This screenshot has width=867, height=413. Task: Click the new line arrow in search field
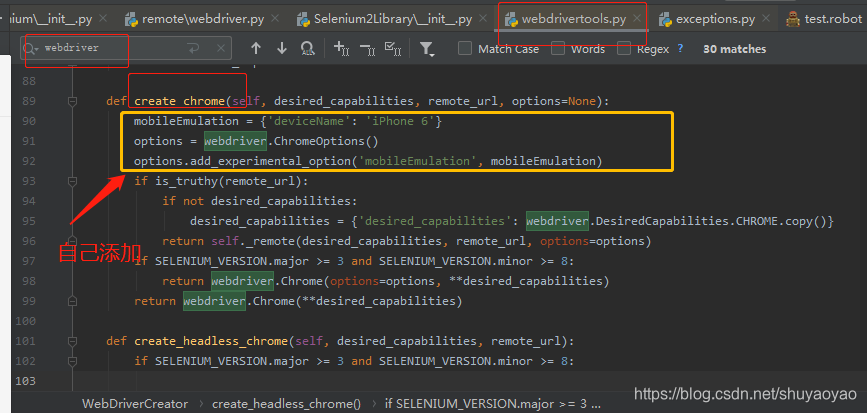point(194,48)
